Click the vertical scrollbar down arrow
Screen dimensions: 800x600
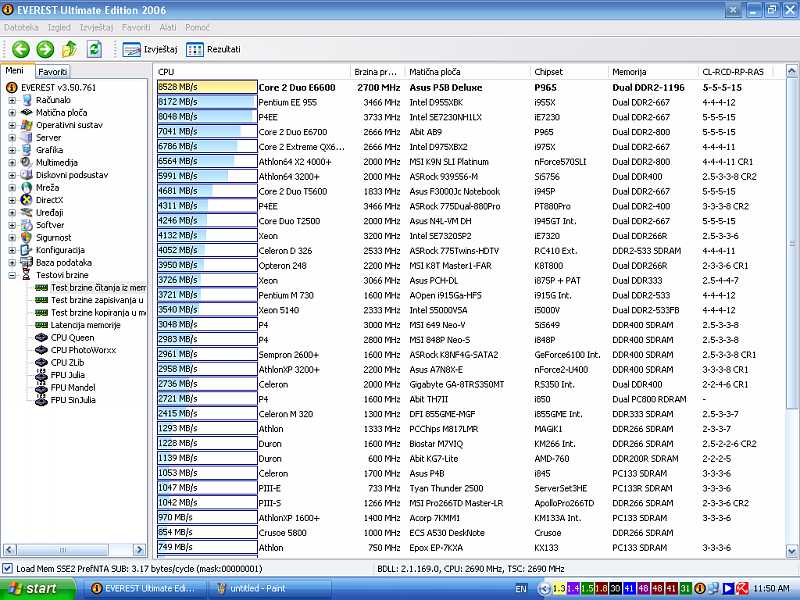tap(793, 549)
